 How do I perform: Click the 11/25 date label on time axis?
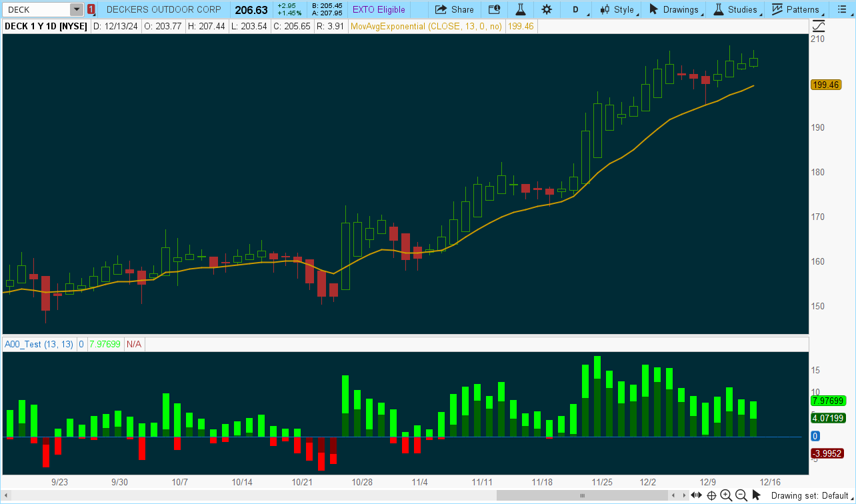602,482
